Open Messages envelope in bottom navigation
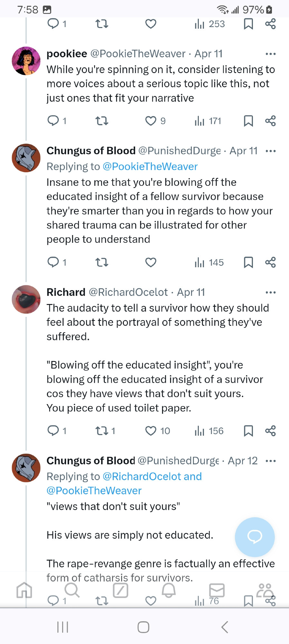 click(x=217, y=590)
